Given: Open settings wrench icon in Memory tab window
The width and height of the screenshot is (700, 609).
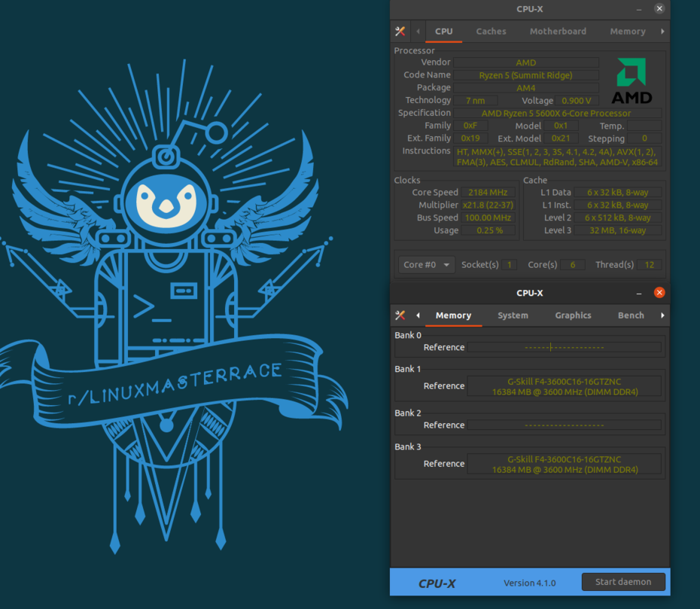Looking at the screenshot, I should tap(400, 315).
